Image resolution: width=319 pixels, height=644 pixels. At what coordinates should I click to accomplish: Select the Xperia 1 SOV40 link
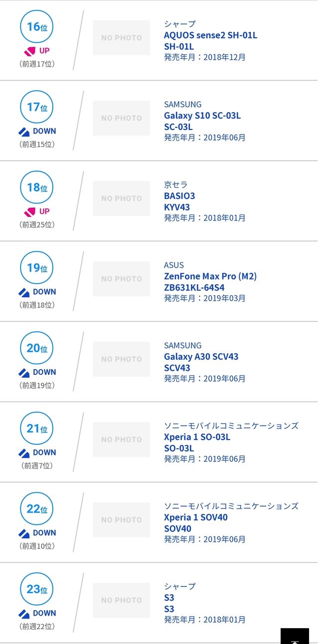tap(195, 518)
